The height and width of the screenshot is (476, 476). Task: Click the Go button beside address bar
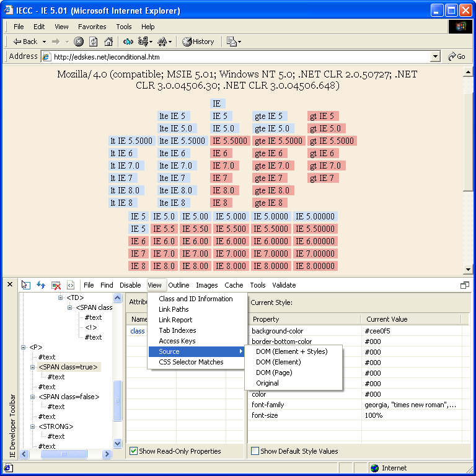point(456,56)
